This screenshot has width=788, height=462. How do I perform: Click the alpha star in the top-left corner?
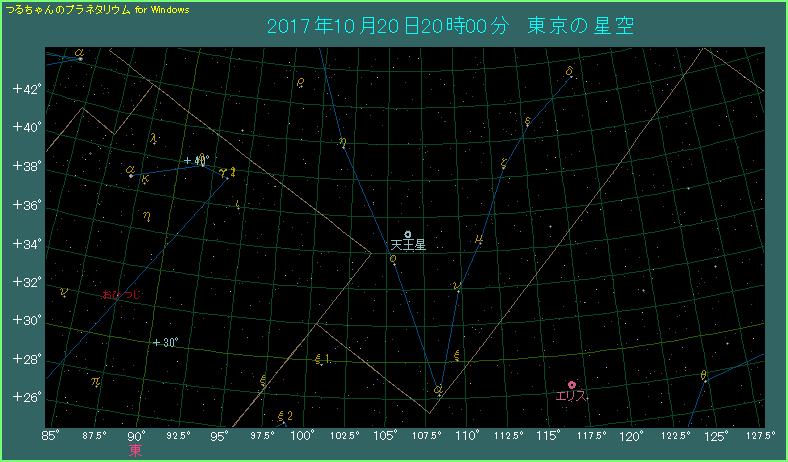pyautogui.click(x=80, y=55)
